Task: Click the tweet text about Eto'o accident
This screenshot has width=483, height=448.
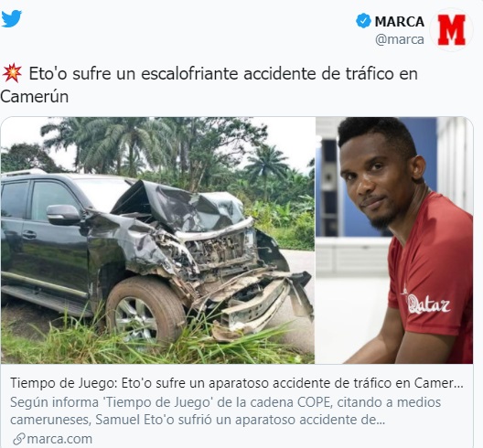Action: [209, 85]
